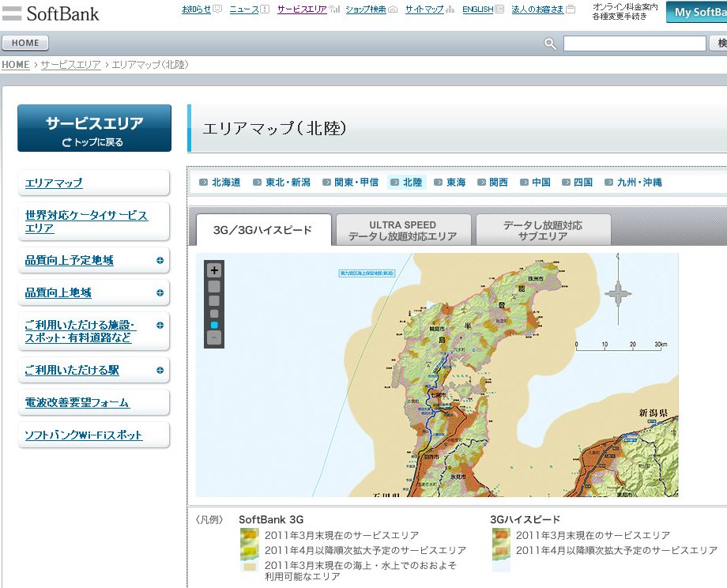Viewport: 727px width, 588px height.
Task: Click サービスエリア トップに戻る banner
Action: [x=95, y=128]
